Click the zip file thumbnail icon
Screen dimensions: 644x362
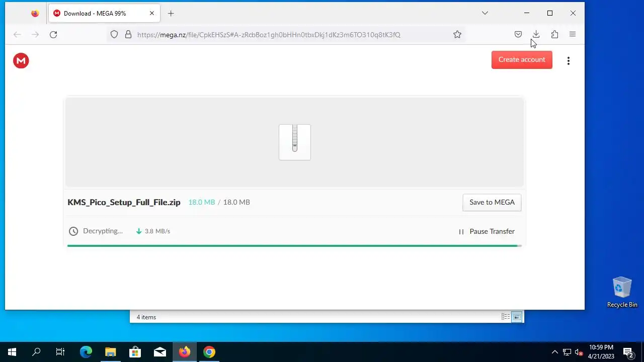click(x=295, y=142)
